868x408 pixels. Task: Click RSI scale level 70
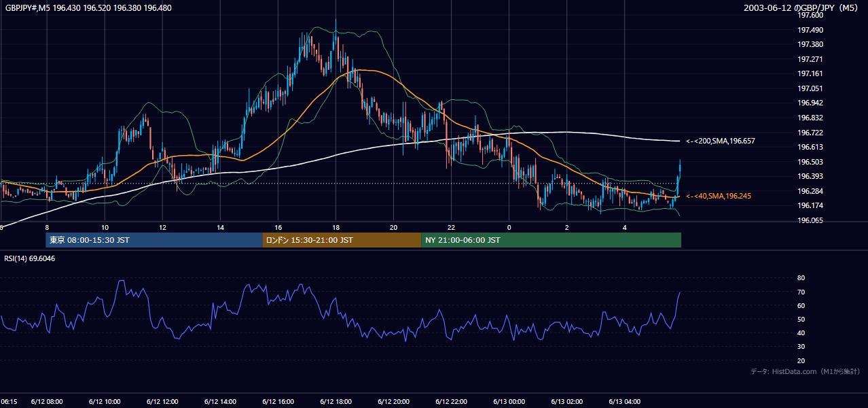click(801, 292)
